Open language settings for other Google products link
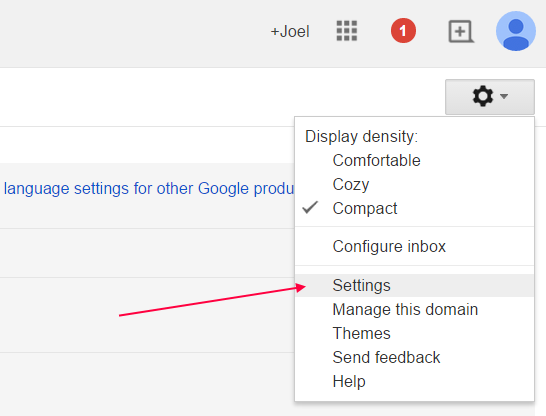This screenshot has width=546, height=416. pyautogui.click(x=149, y=189)
